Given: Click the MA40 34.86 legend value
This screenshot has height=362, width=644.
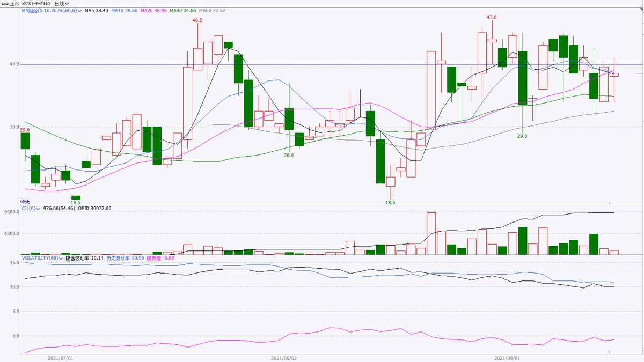Looking at the screenshot, I should 182,11.
